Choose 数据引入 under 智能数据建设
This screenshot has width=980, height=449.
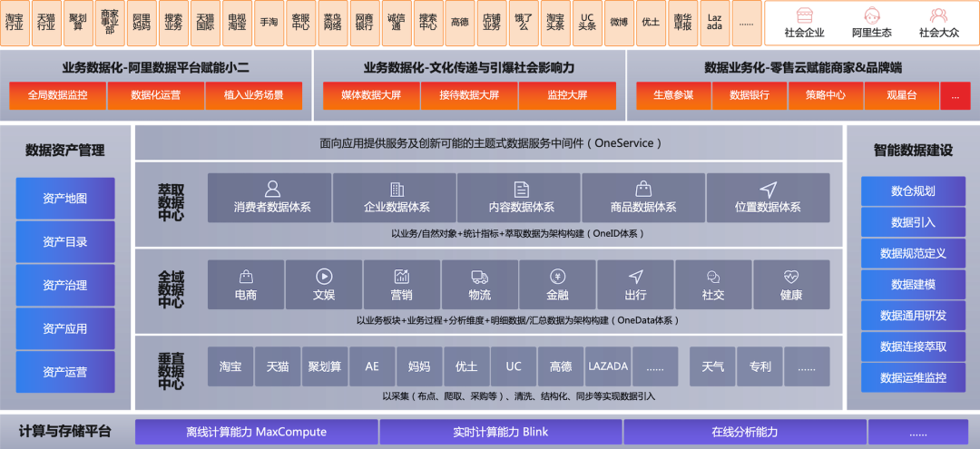[913, 222]
